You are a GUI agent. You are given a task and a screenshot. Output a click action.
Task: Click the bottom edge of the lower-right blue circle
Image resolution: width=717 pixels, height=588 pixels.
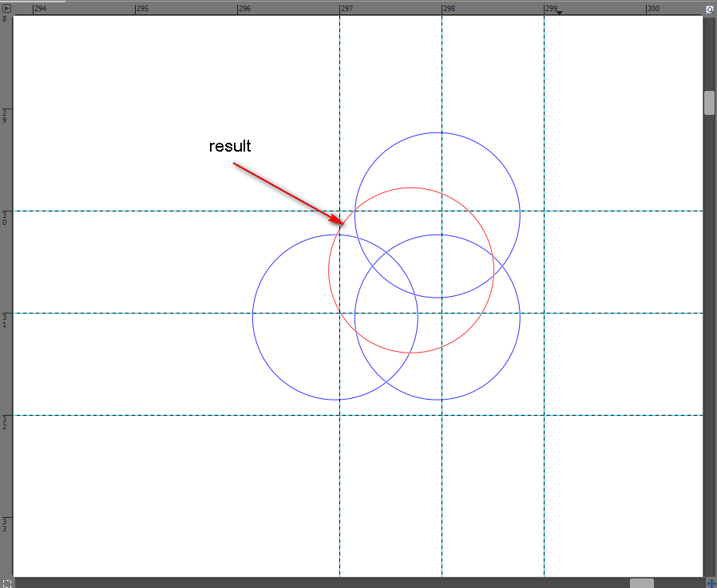(438, 400)
